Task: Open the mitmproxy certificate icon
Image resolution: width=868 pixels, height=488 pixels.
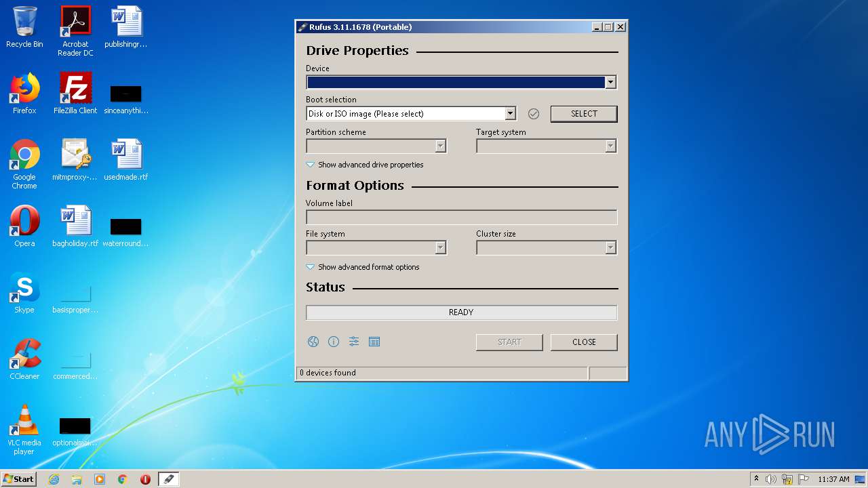Action: tap(75, 160)
